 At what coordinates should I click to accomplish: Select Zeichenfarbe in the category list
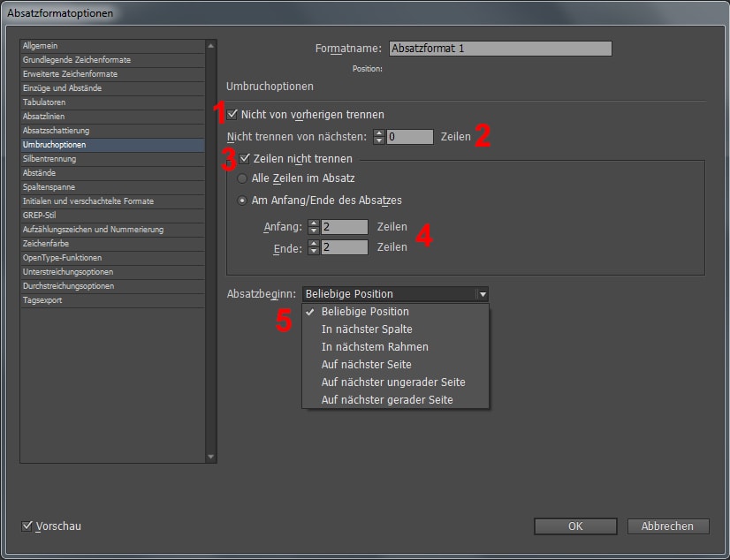[x=48, y=244]
